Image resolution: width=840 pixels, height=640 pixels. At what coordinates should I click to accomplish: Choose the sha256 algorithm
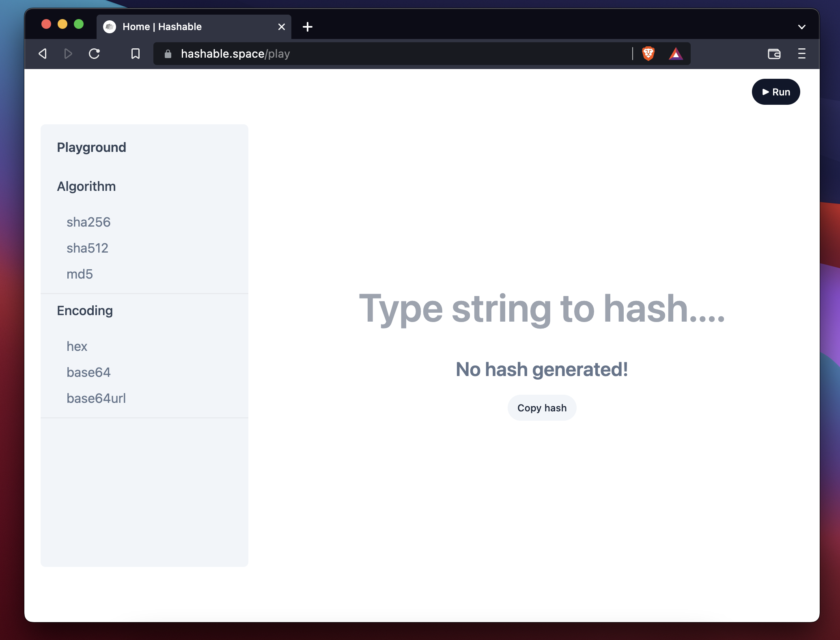(x=88, y=222)
